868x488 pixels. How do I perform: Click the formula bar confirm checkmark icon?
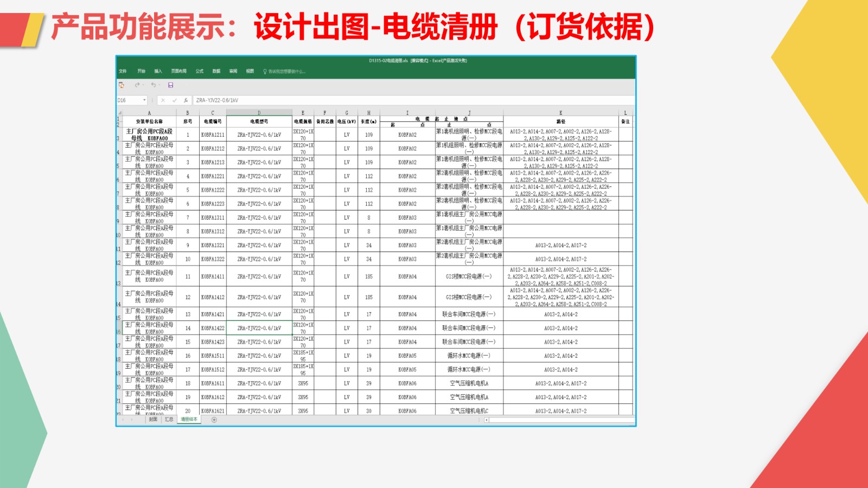174,100
